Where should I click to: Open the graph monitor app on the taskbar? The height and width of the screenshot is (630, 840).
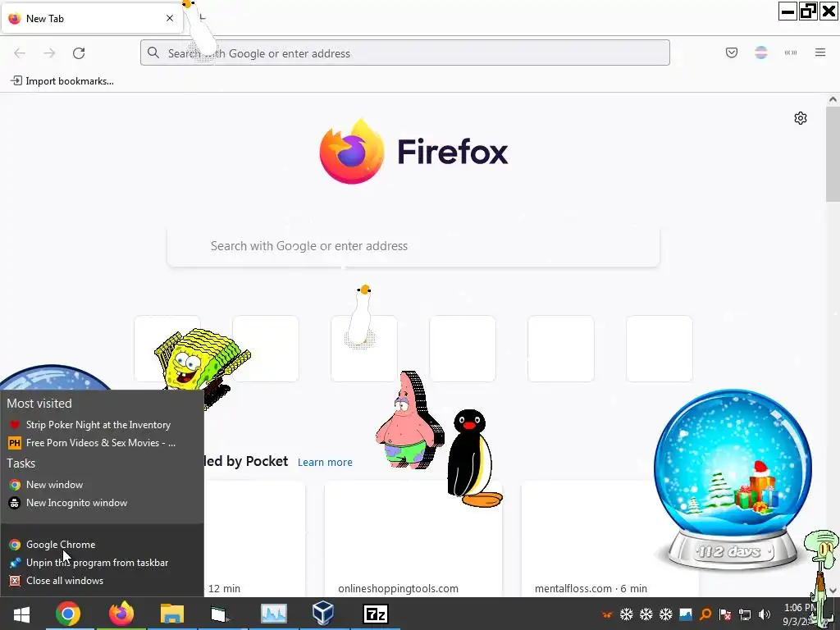pos(274,614)
